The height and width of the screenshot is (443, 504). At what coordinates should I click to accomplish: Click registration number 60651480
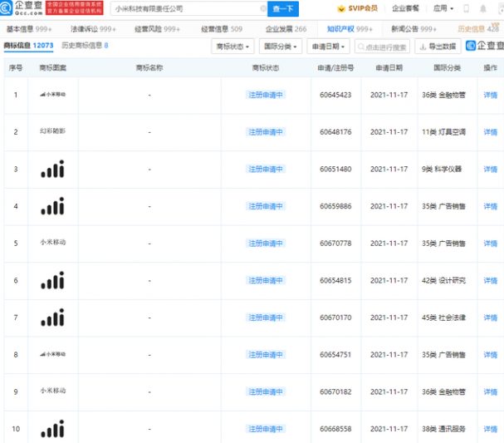pos(335,169)
